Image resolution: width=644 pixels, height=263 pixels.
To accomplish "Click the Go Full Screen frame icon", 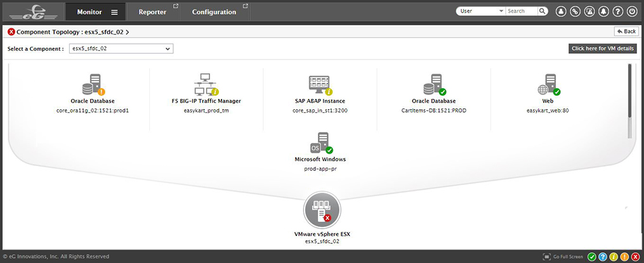I will tap(546, 257).
